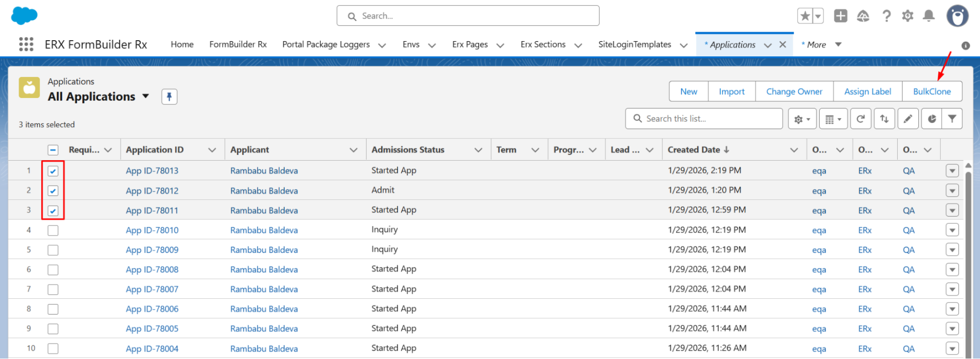Go to the Home tab

click(x=182, y=45)
